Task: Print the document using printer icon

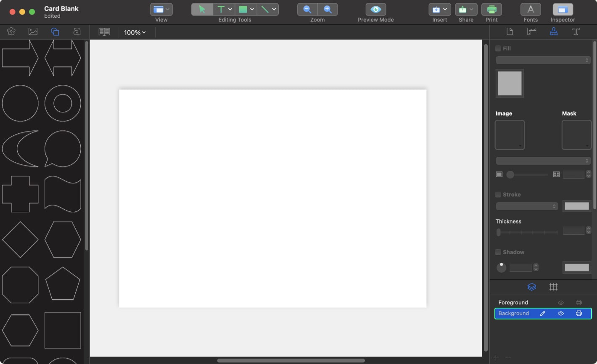Action: point(491,9)
